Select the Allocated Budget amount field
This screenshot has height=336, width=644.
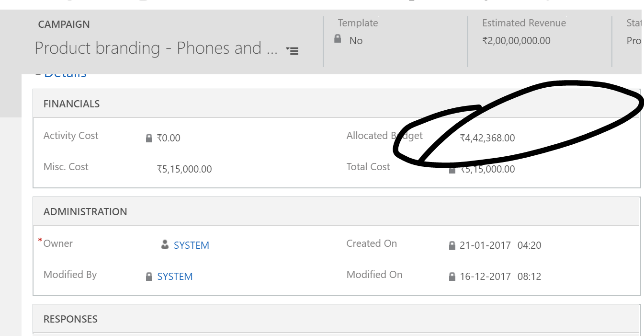pos(487,139)
